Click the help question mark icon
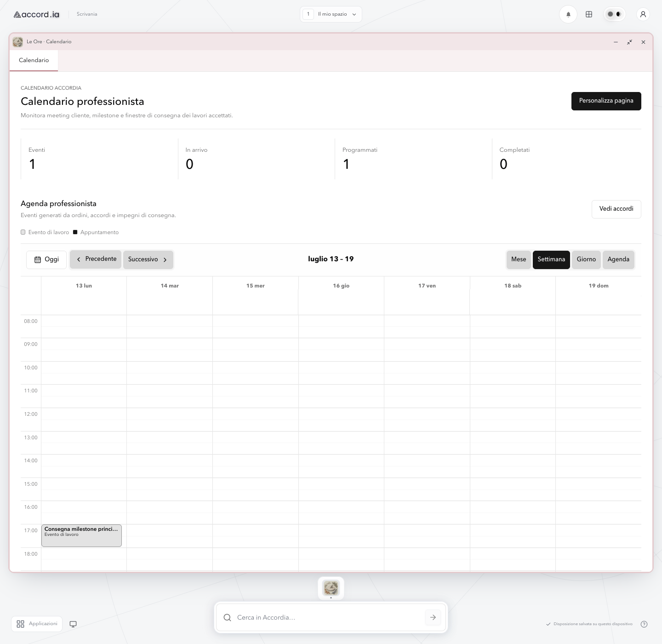 [x=644, y=624]
